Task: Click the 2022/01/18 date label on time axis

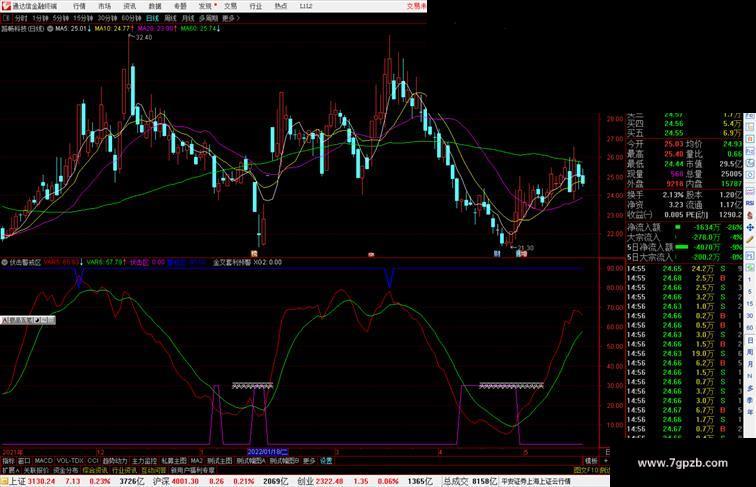Action: pos(268,452)
